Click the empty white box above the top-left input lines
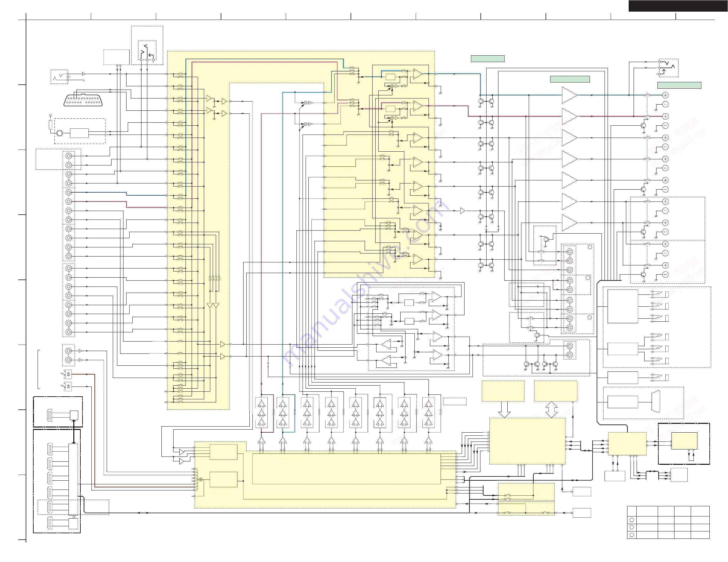This screenshot has width=728, height=562. coord(116,57)
